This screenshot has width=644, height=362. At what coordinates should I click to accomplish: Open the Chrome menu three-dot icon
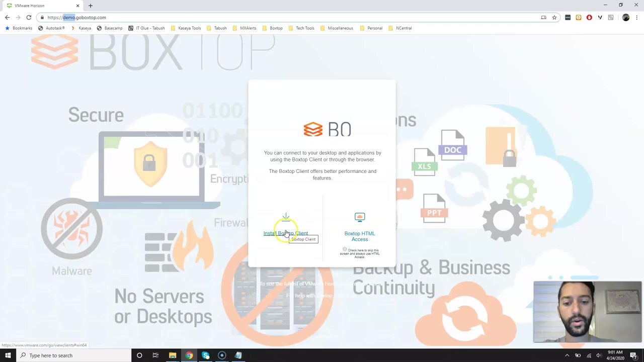[637, 18]
